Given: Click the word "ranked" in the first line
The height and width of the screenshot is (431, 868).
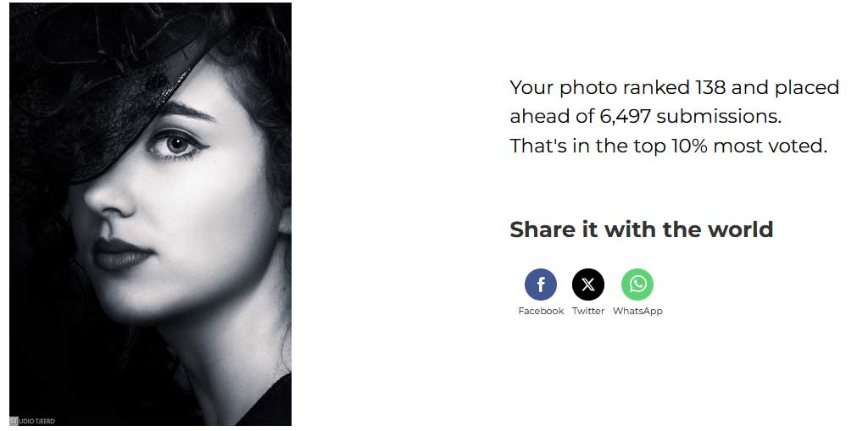Looking at the screenshot, I should (656, 87).
